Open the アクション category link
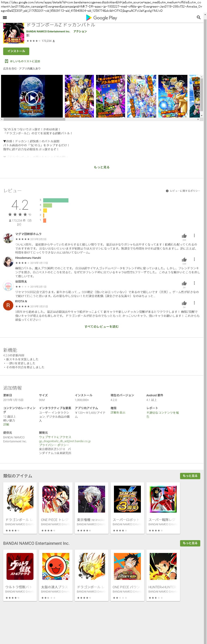The height and width of the screenshot is (644, 207). 80,32
